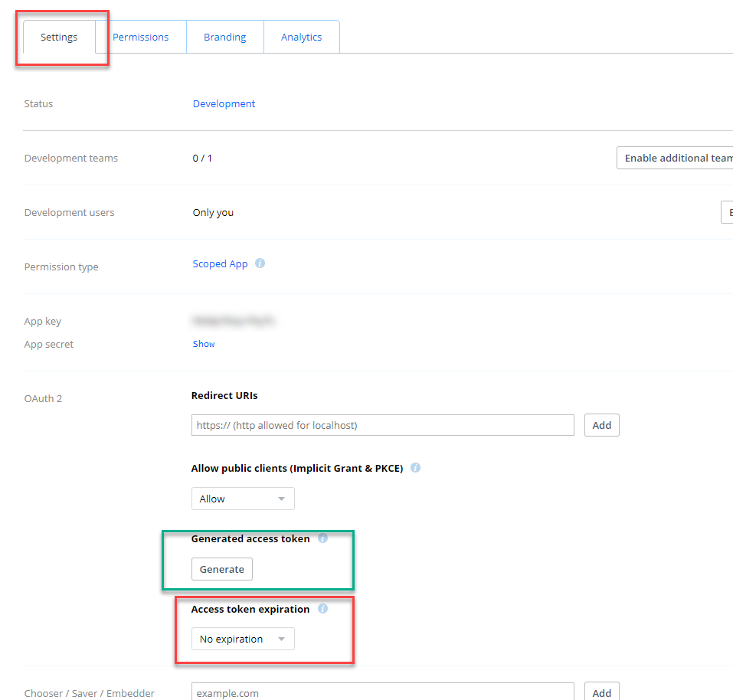This screenshot has width=733, height=700.
Task: Open the No expiration dropdown
Action: click(x=243, y=639)
